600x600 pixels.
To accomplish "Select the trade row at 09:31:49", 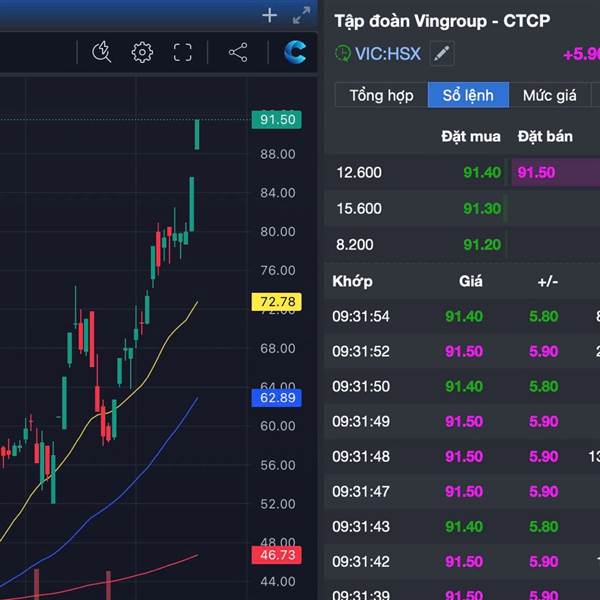I will pyautogui.click(x=462, y=421).
